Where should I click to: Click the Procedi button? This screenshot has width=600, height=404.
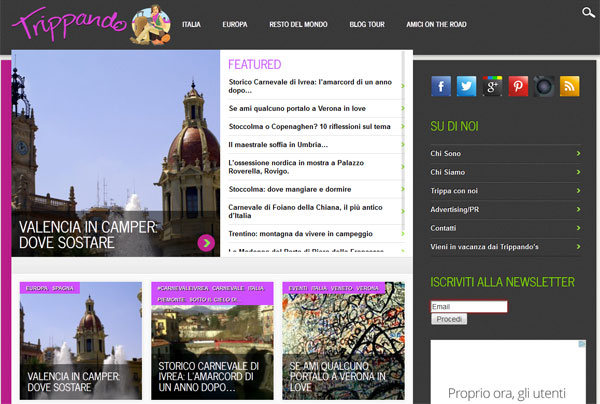(x=449, y=319)
